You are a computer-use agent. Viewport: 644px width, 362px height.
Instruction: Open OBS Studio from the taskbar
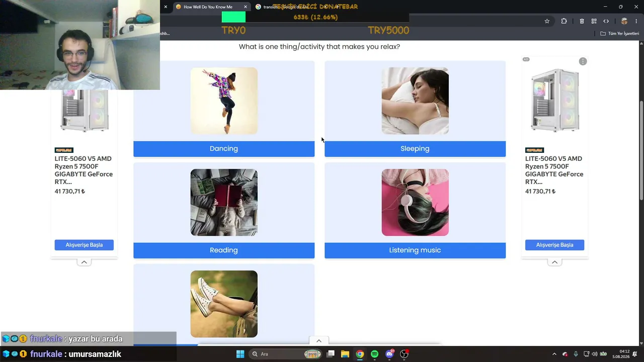(404, 354)
